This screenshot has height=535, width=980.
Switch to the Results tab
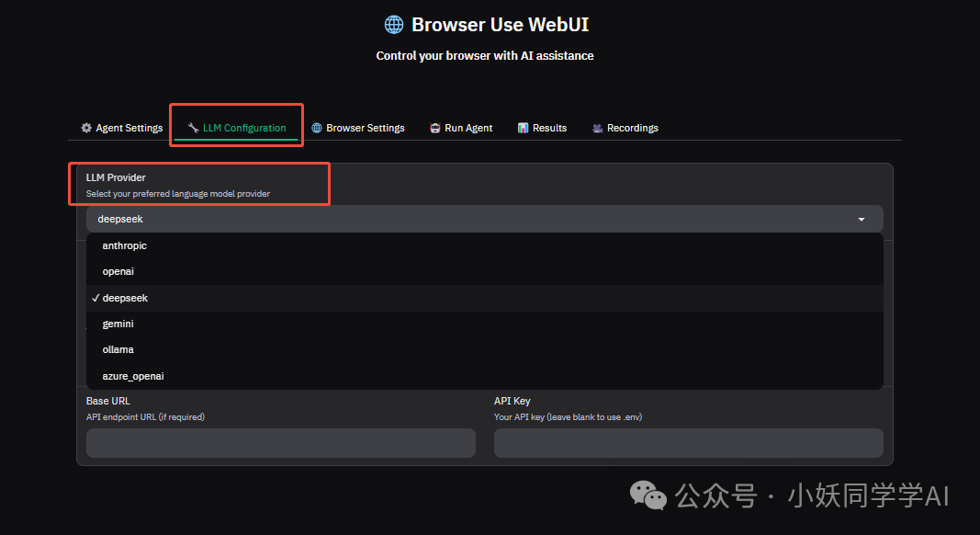(x=542, y=128)
